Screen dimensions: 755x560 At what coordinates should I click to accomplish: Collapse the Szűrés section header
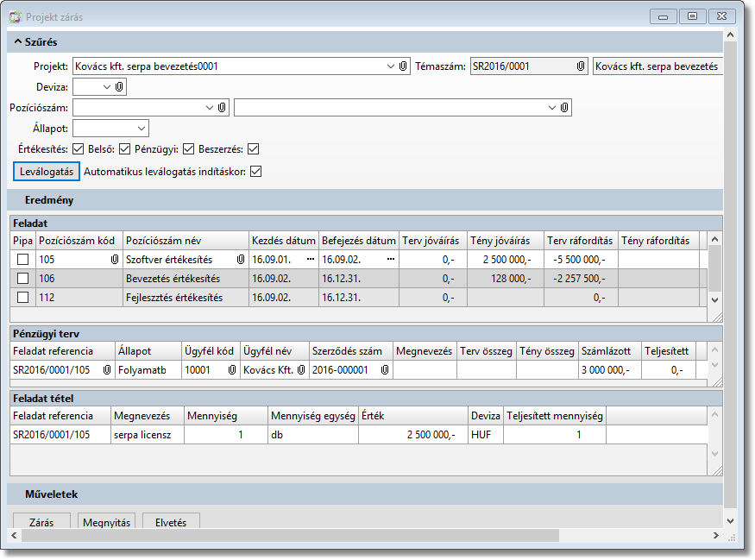(x=18, y=41)
